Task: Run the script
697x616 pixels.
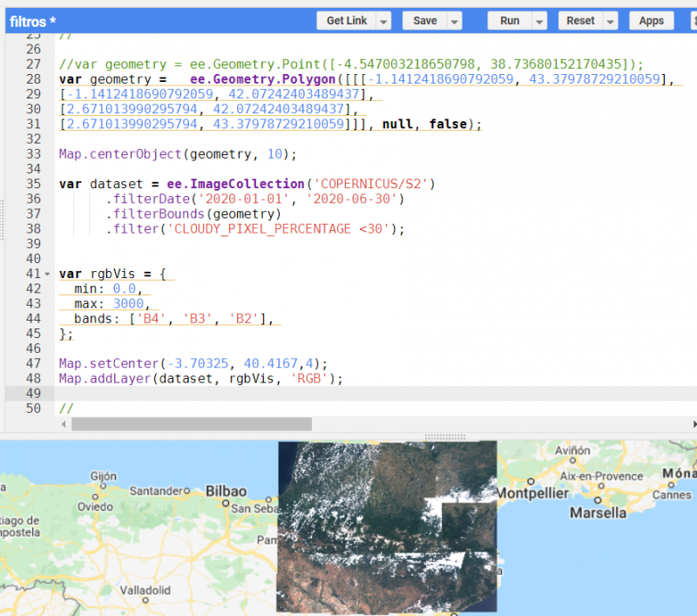Action: coord(511,20)
